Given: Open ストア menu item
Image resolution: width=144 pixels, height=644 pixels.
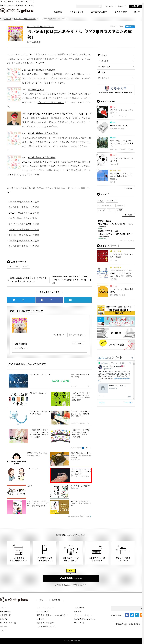Looking at the screenshot, I should pos(137,12).
